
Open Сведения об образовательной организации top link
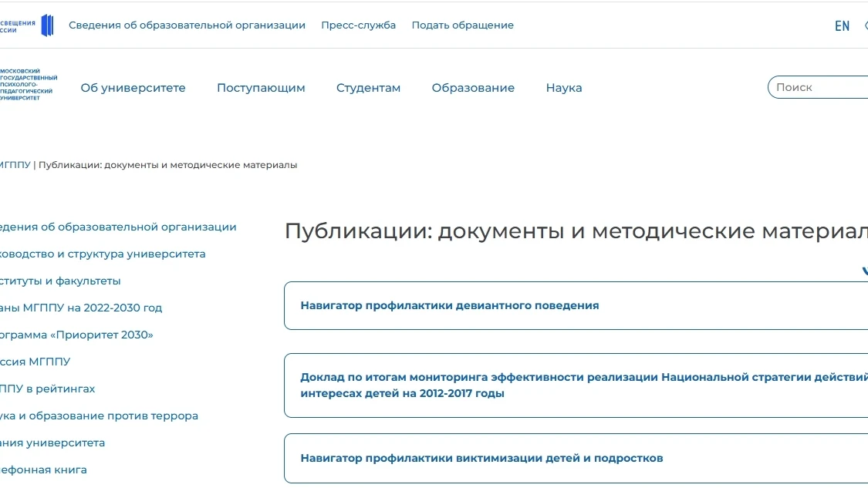pos(187,25)
